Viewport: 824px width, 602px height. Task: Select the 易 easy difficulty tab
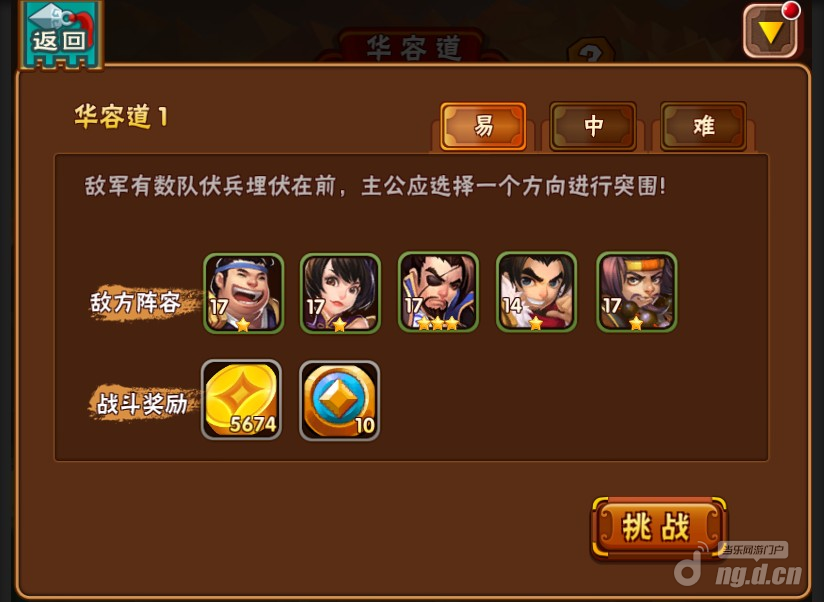483,127
